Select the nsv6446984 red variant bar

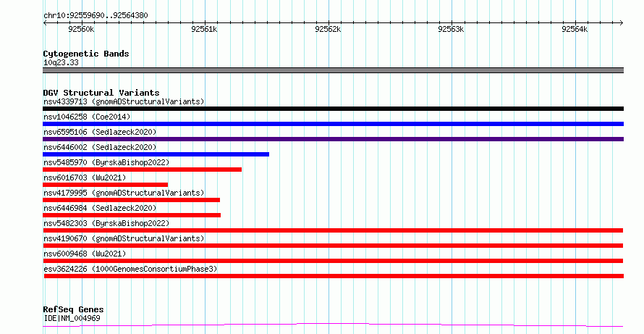coord(132,215)
